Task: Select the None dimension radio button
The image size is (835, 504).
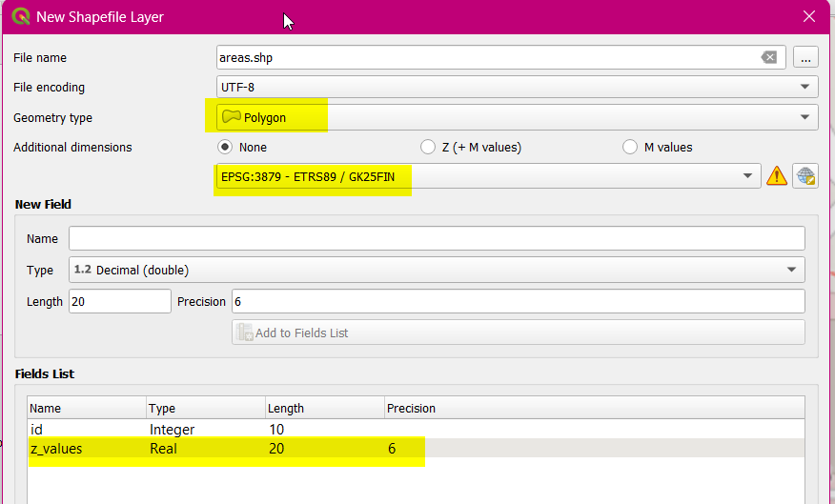Action: pyautogui.click(x=225, y=147)
